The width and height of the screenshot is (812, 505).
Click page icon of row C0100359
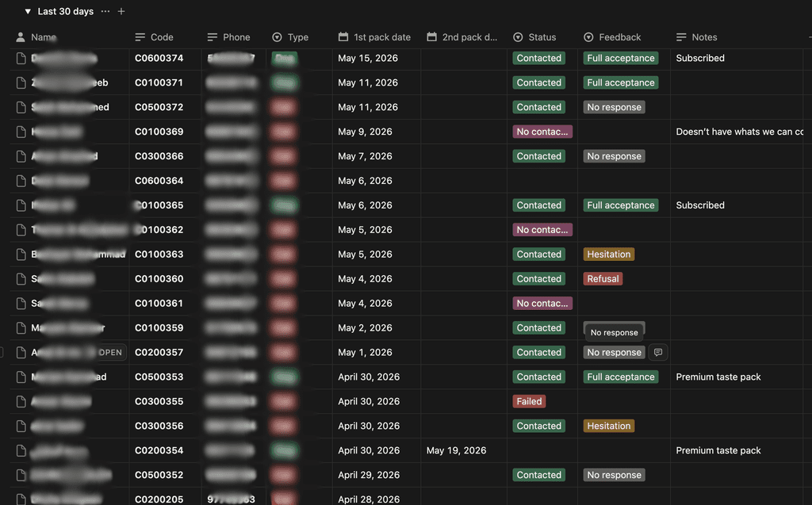tap(21, 328)
